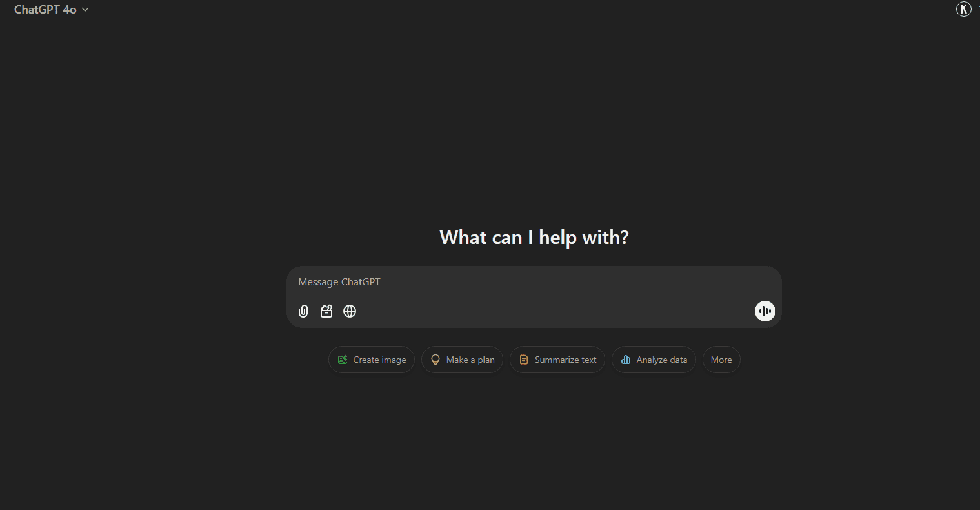
Task: Open the user profile avatar menu
Action: coord(963,9)
